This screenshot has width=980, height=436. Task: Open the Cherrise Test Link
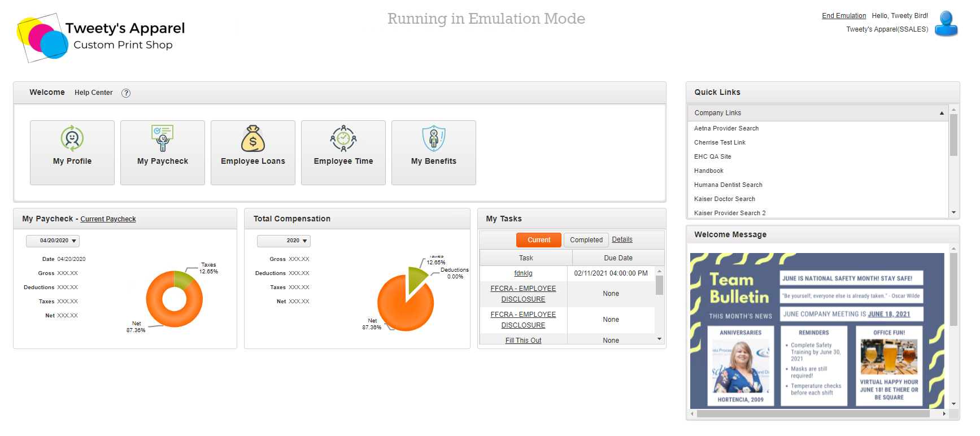(720, 142)
